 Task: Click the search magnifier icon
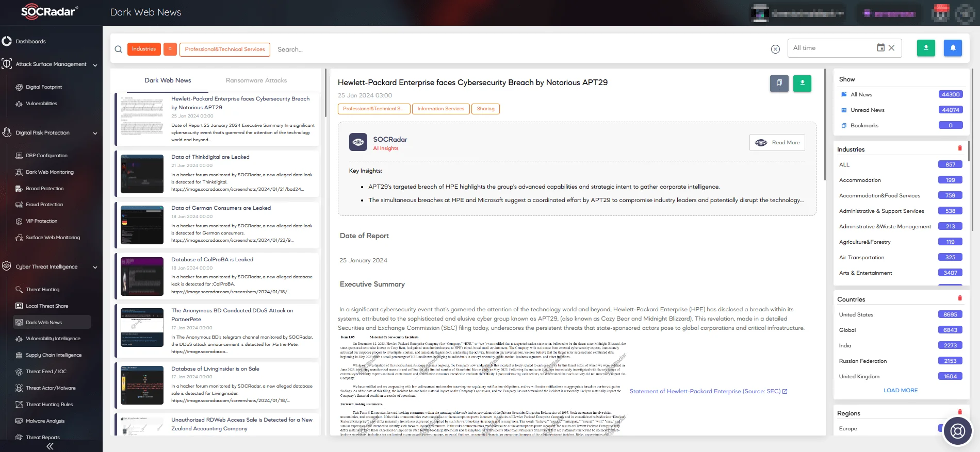(x=119, y=49)
